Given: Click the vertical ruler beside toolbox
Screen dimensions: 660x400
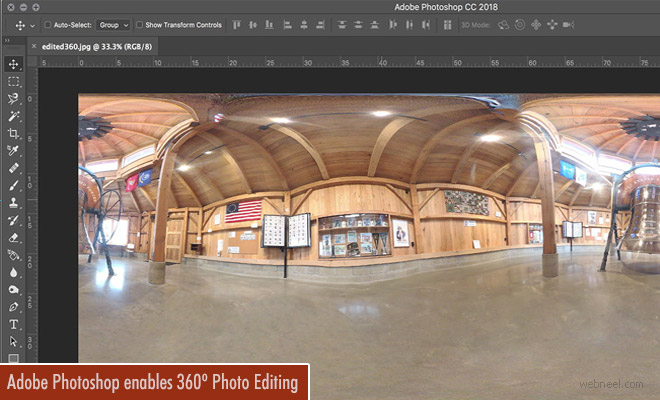Looking at the screenshot, I should point(32,215).
